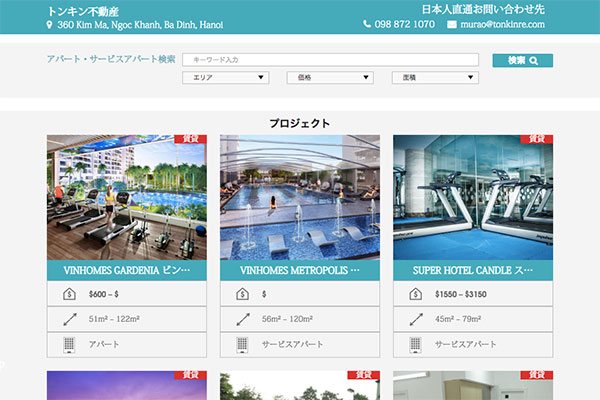Open the 面積 size dropdown
Screen dimensions: 600x400
coord(435,78)
